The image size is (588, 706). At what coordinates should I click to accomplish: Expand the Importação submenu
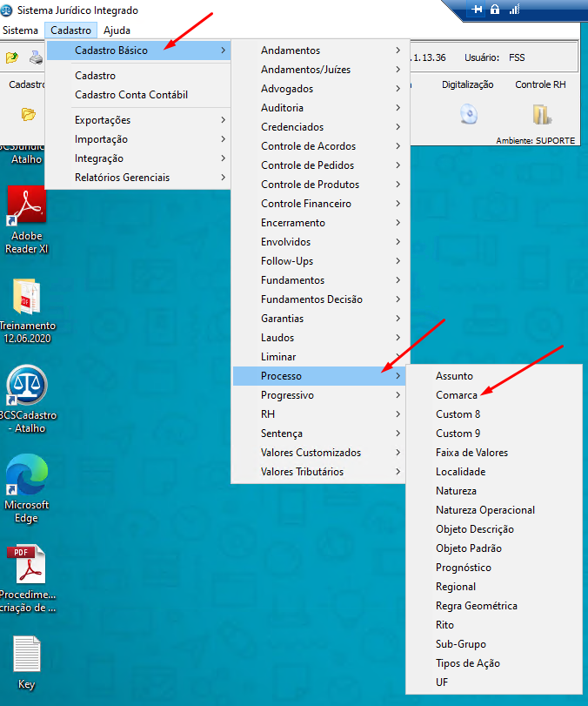138,139
